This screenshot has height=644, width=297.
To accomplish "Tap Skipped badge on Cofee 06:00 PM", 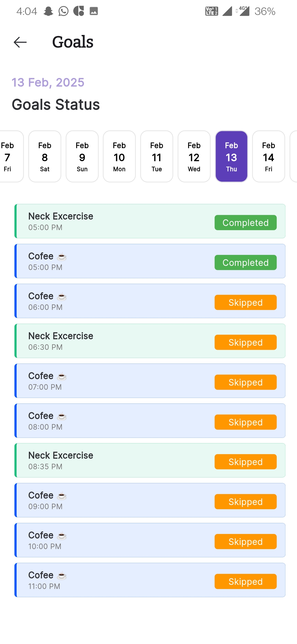I will tap(246, 302).
